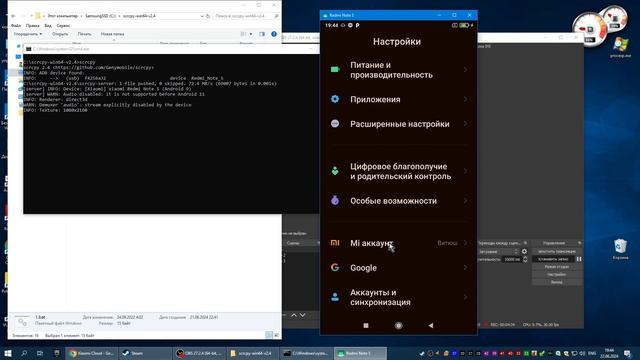Viewport: 640px width, 360px height.
Task: Expand the Особые возможности chevron
Action: pyautogui.click(x=465, y=200)
